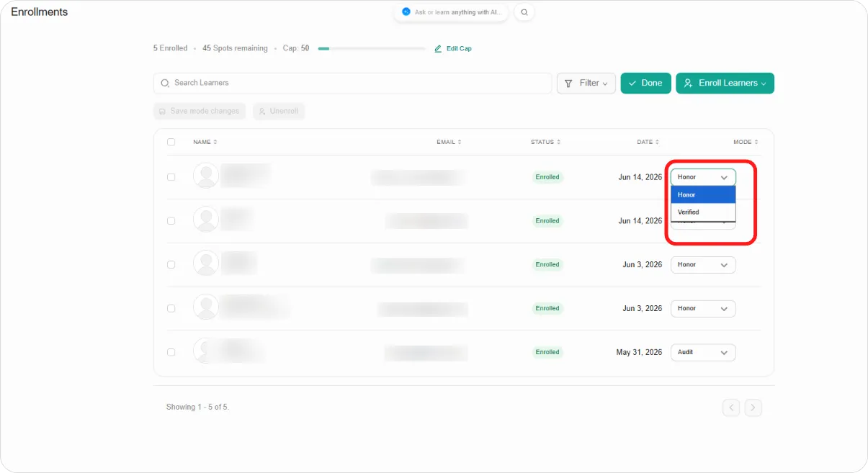Screen dimensions: 868x473
Task: Click the Filter funnel icon
Action: pyautogui.click(x=569, y=84)
